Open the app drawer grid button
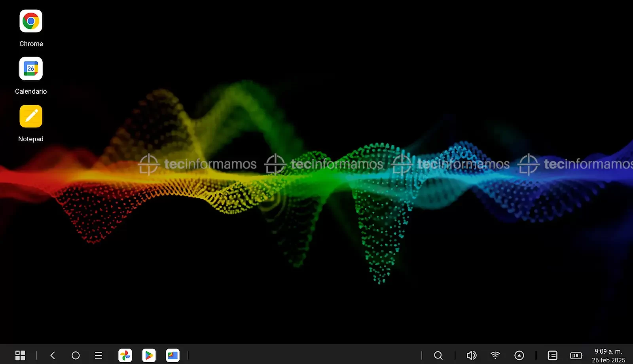This screenshot has height=364, width=633. 20,355
